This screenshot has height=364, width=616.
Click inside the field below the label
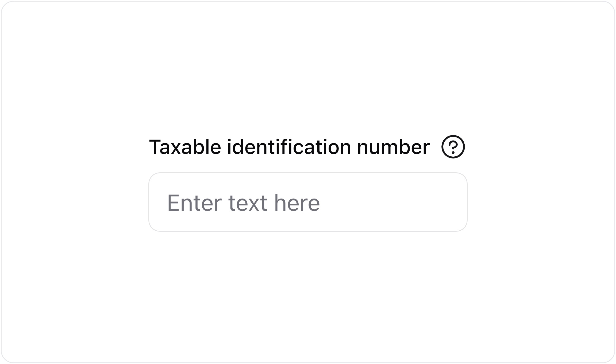(308, 202)
